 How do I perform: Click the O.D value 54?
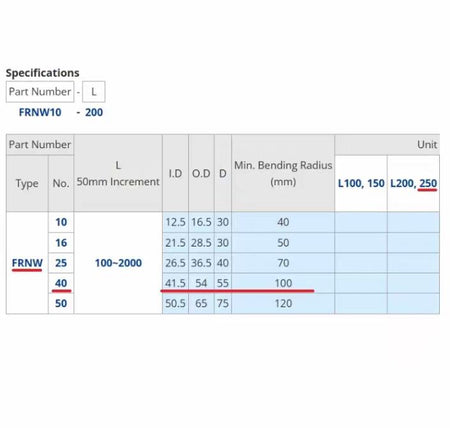point(201,283)
